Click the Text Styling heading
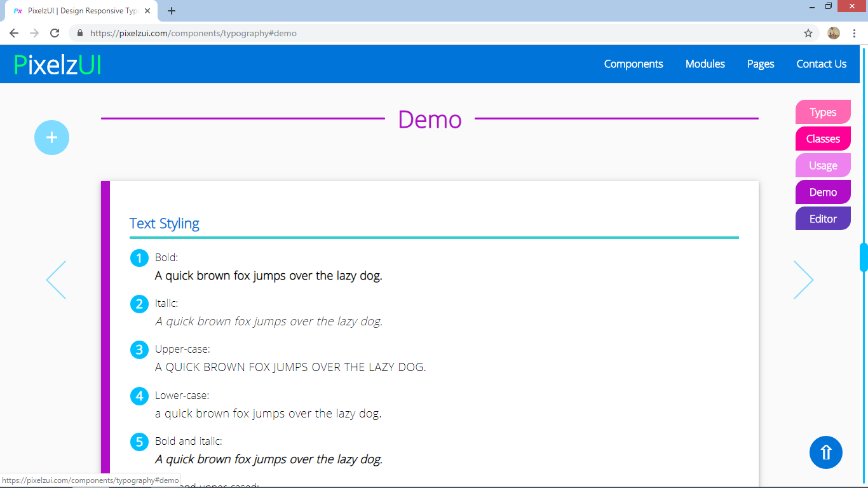868x488 pixels. (165, 223)
